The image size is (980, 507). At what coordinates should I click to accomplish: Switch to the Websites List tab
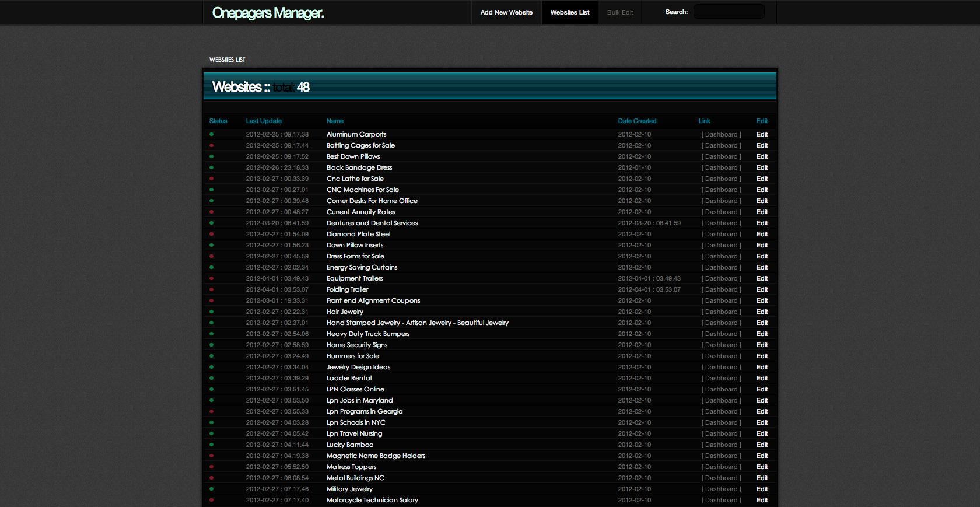pyautogui.click(x=570, y=12)
